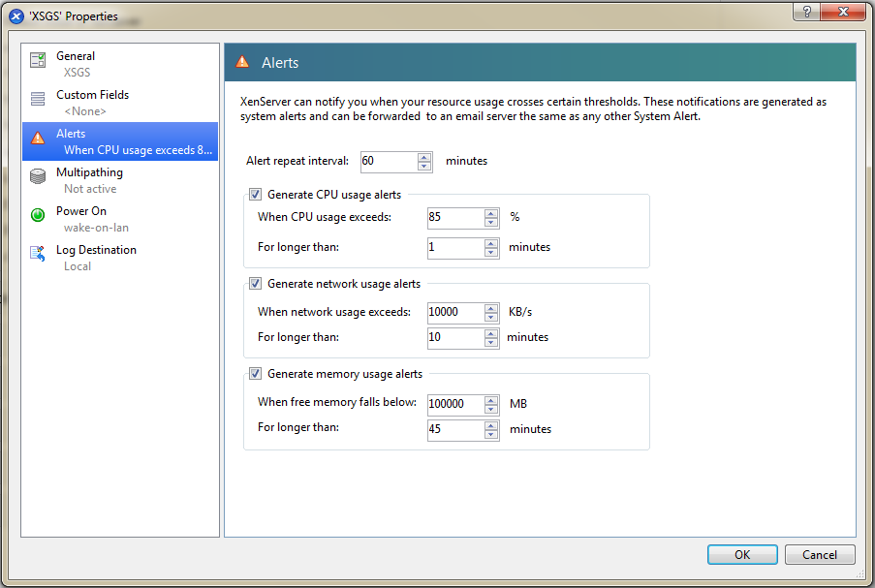This screenshot has width=875, height=588.
Task: Increase network usage threshold with up arrow
Action: (491, 308)
